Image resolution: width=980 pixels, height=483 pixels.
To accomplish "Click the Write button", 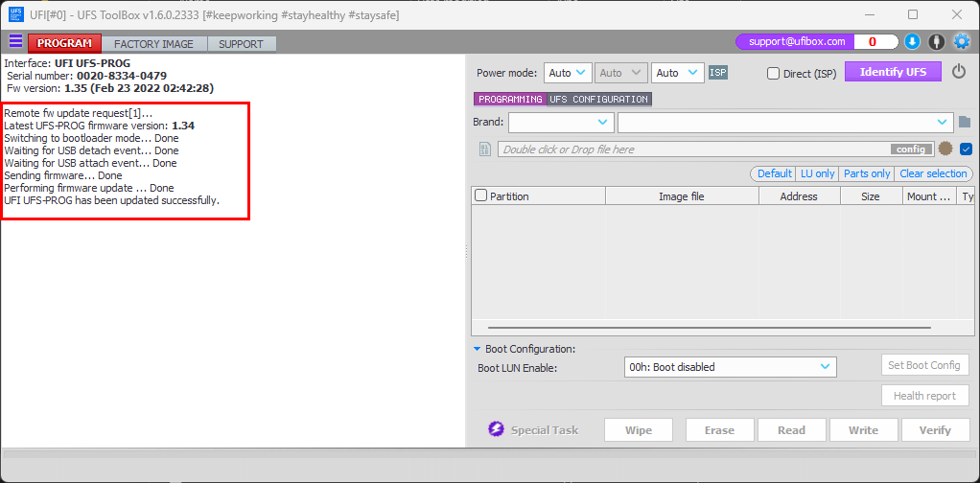I will tap(863, 430).
